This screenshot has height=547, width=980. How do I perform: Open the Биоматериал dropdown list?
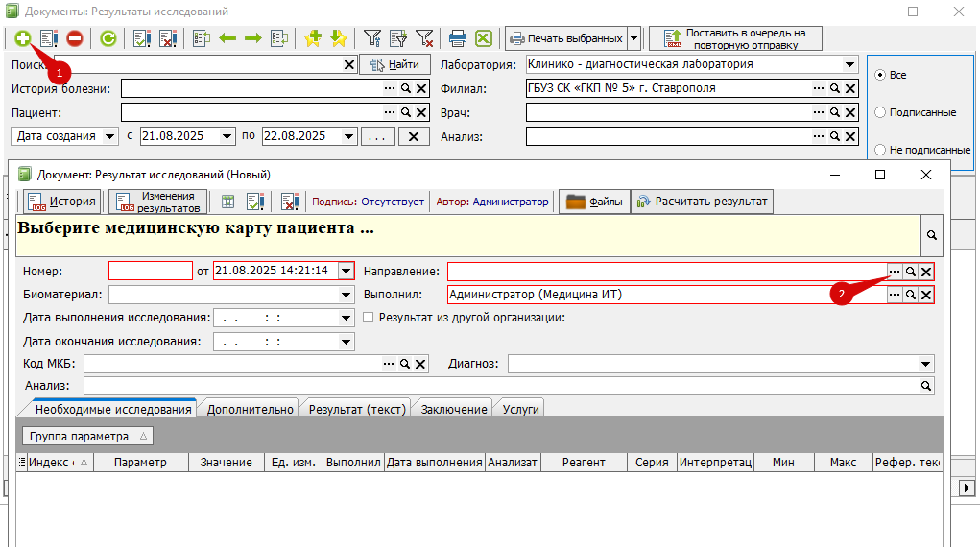(x=346, y=295)
